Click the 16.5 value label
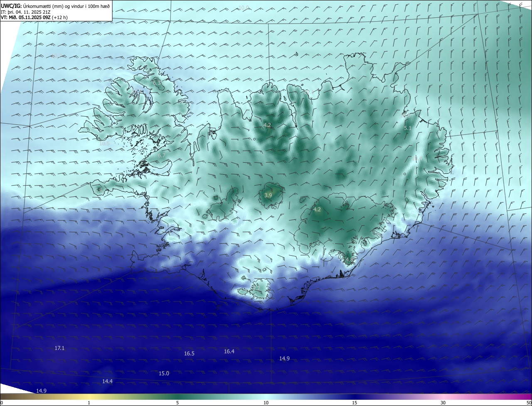 189,353
